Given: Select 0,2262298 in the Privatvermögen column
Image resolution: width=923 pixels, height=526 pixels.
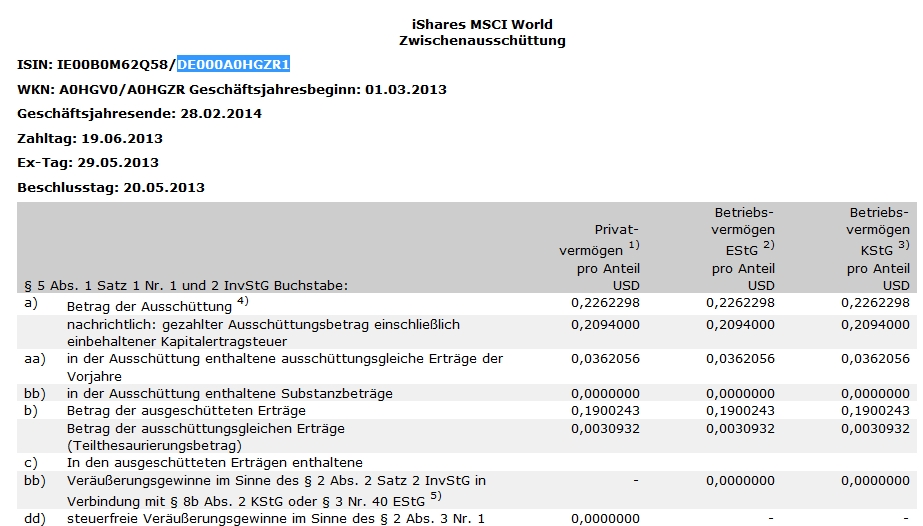Looking at the screenshot, I should (x=605, y=303).
